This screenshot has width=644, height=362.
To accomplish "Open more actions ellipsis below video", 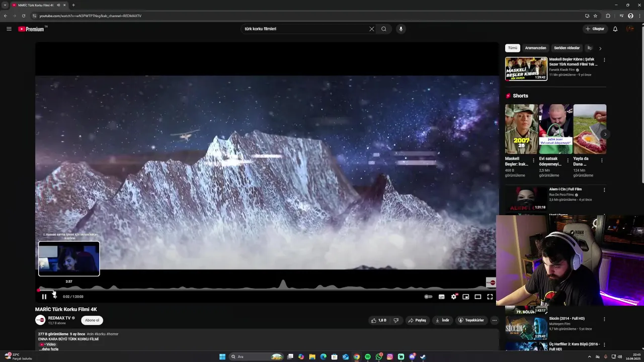I will tap(494, 320).
